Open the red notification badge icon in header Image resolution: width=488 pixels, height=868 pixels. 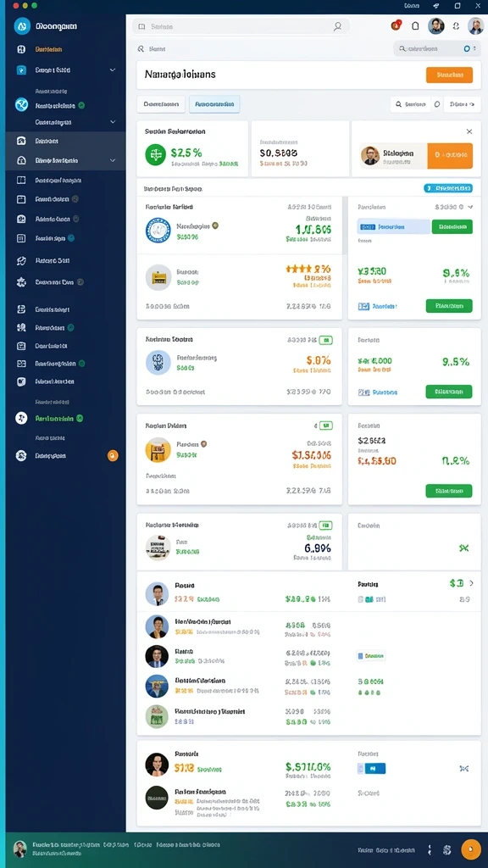click(396, 25)
